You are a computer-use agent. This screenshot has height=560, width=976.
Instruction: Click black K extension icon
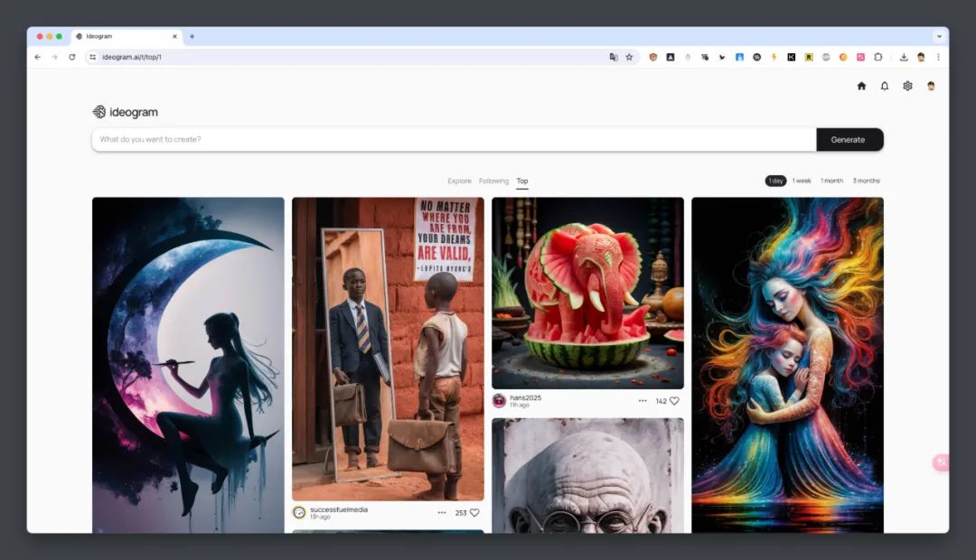[x=791, y=57]
